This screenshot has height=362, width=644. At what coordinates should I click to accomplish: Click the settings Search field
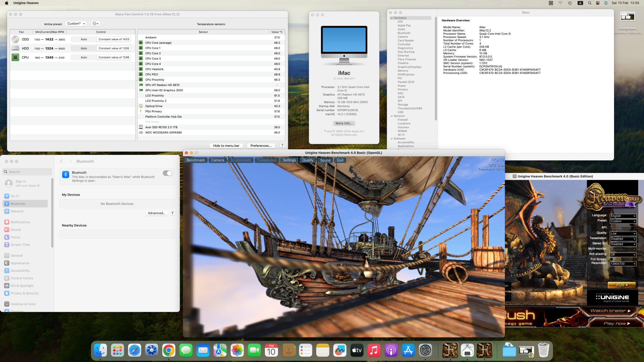[27, 172]
